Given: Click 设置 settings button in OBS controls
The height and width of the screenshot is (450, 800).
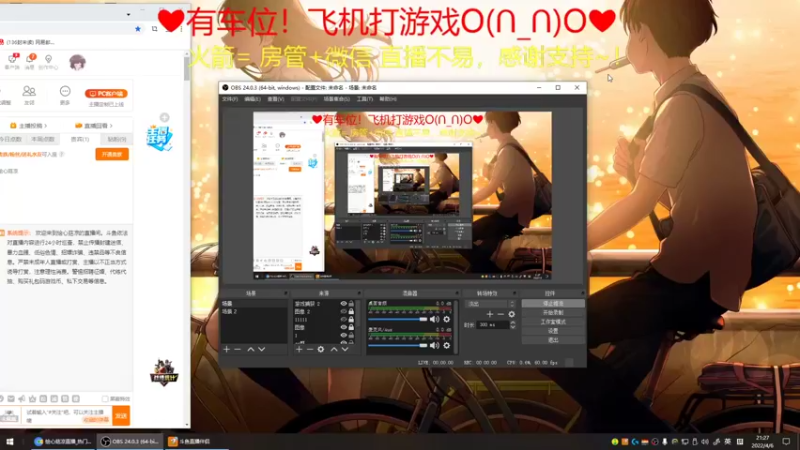Looking at the screenshot, I should [x=553, y=331].
